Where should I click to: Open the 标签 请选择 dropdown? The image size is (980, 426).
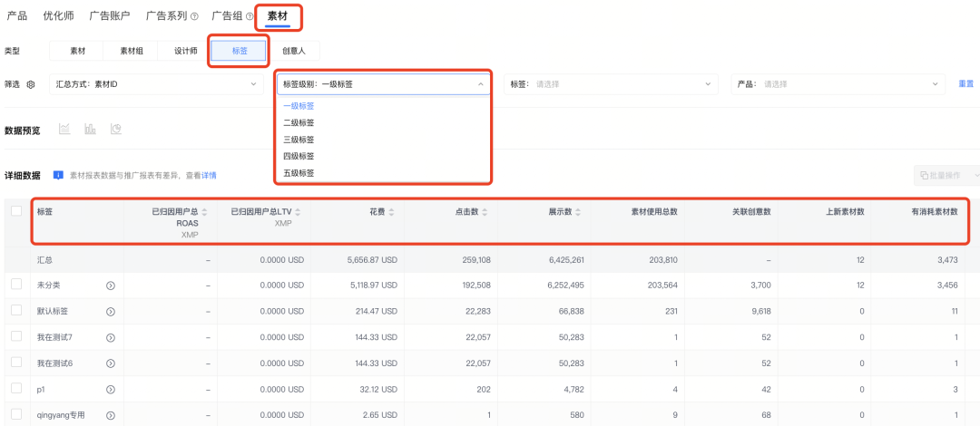pos(611,84)
